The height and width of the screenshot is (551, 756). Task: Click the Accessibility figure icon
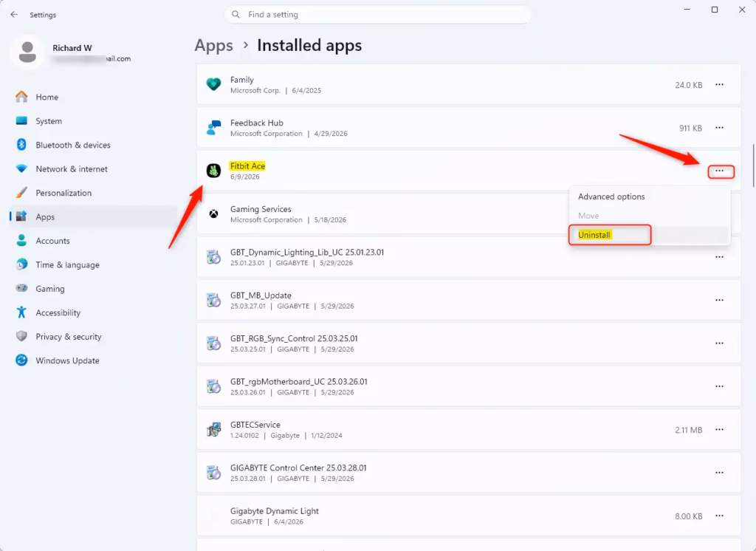click(21, 312)
